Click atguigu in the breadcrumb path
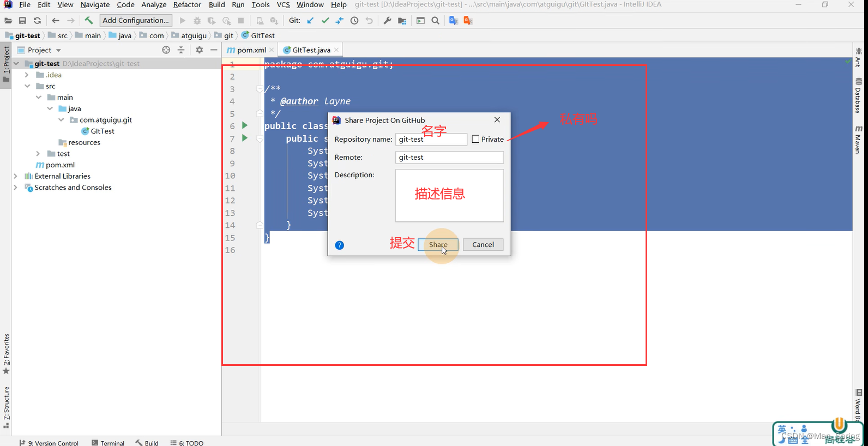 click(194, 36)
